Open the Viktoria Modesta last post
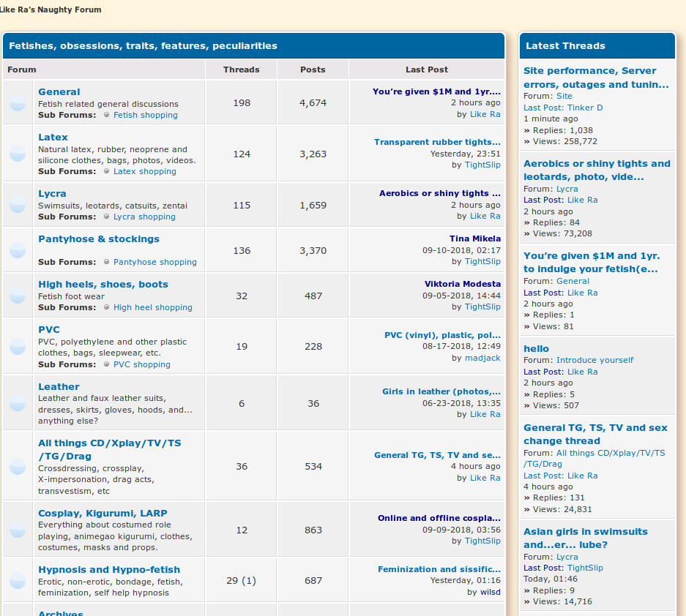686x616 pixels. 463,284
